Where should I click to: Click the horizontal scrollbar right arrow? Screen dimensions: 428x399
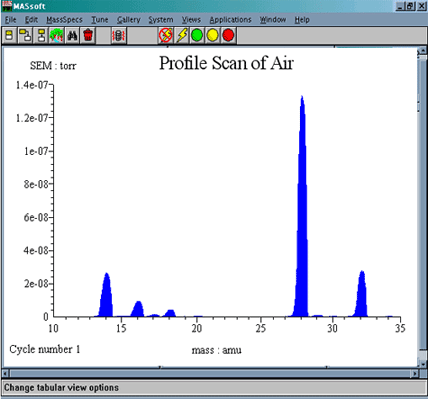pos(415,373)
